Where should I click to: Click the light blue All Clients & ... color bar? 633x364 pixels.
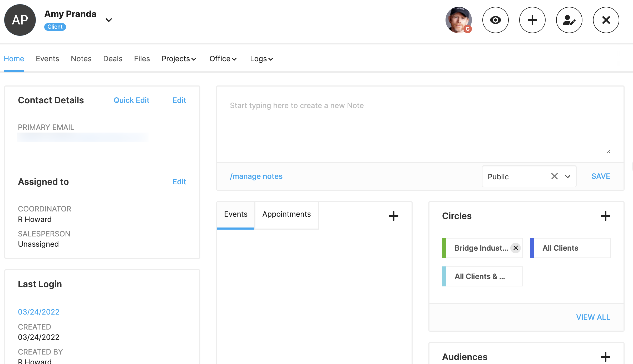[x=444, y=276]
